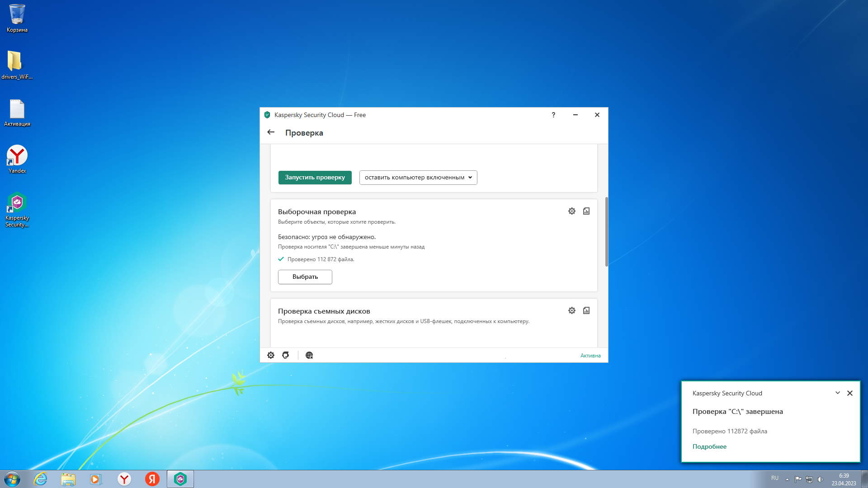
Task: Open 'Подробнее' link in notification
Action: pyautogui.click(x=709, y=446)
